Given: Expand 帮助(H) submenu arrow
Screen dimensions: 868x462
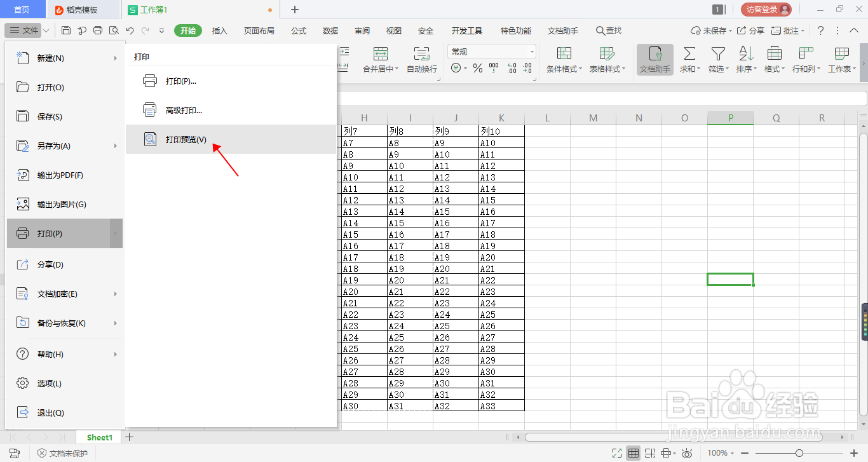Looking at the screenshot, I should coord(116,355).
